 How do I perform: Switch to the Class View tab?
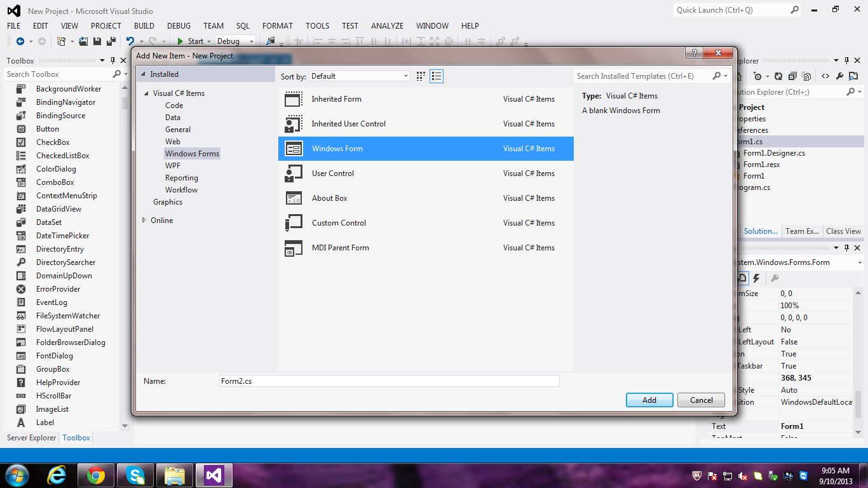point(843,231)
